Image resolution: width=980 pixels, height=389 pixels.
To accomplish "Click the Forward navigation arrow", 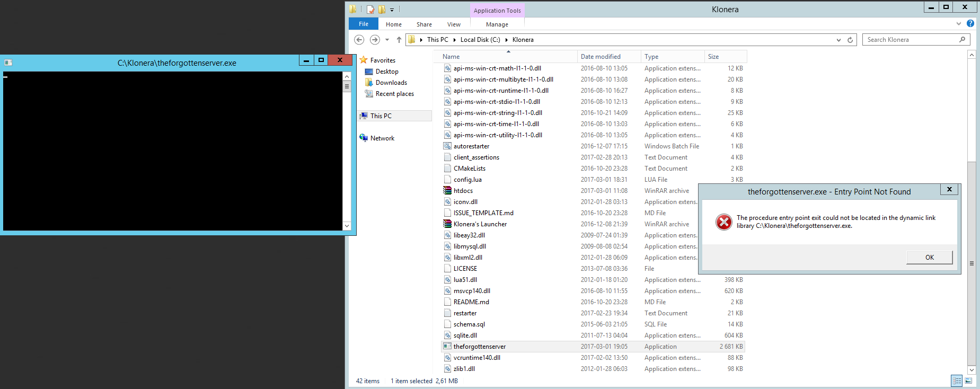I will point(375,40).
